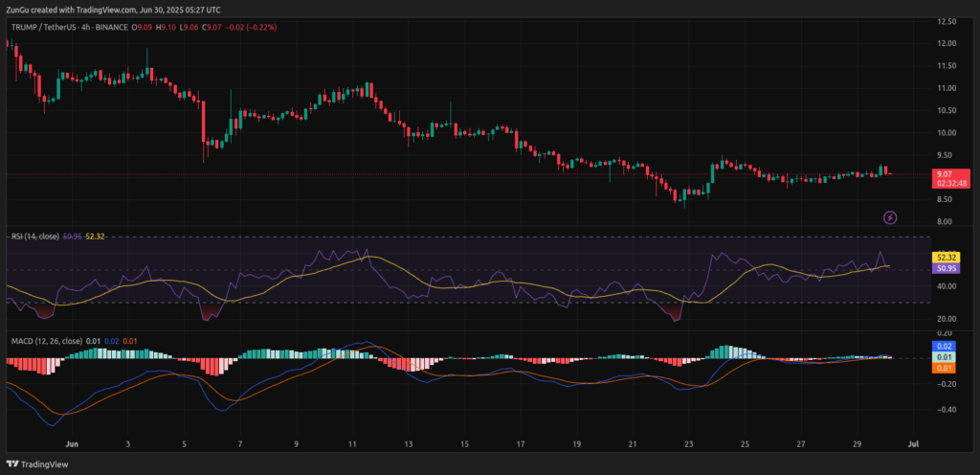Image resolution: width=980 pixels, height=475 pixels.
Task: Click the purple 50.95 tag on RSI axis
Action: [x=945, y=268]
